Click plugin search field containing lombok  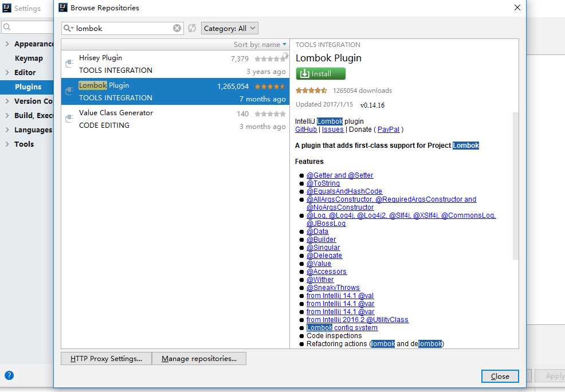(123, 28)
